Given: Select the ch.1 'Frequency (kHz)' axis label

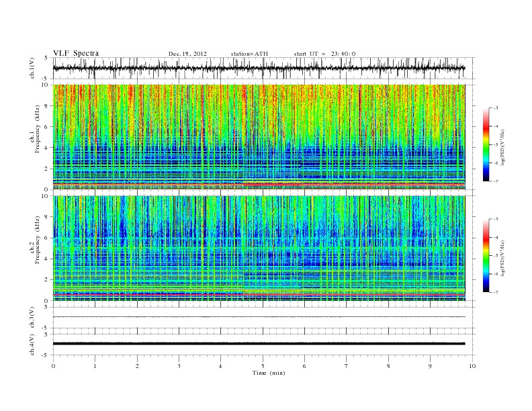Looking at the screenshot, I should (x=38, y=129).
